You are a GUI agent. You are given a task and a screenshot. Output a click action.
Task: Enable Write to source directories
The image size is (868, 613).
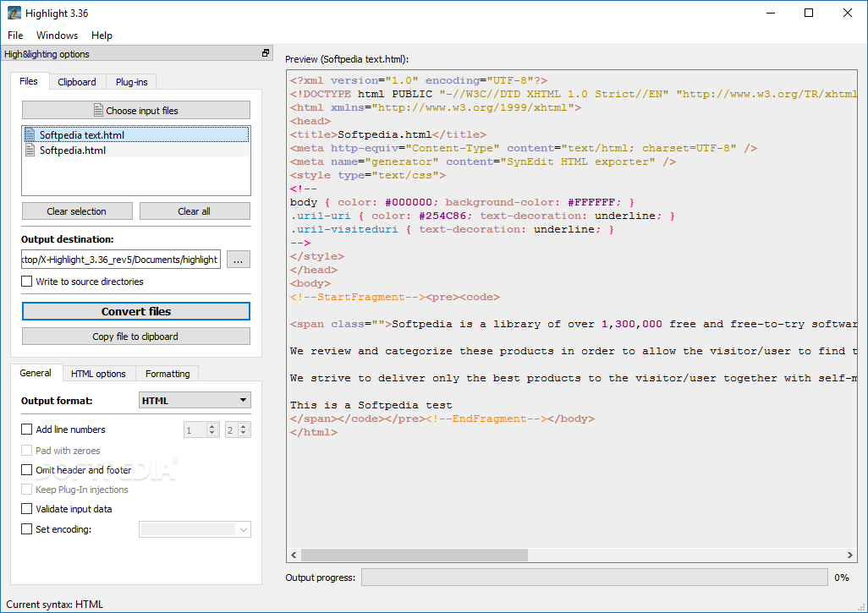(26, 281)
